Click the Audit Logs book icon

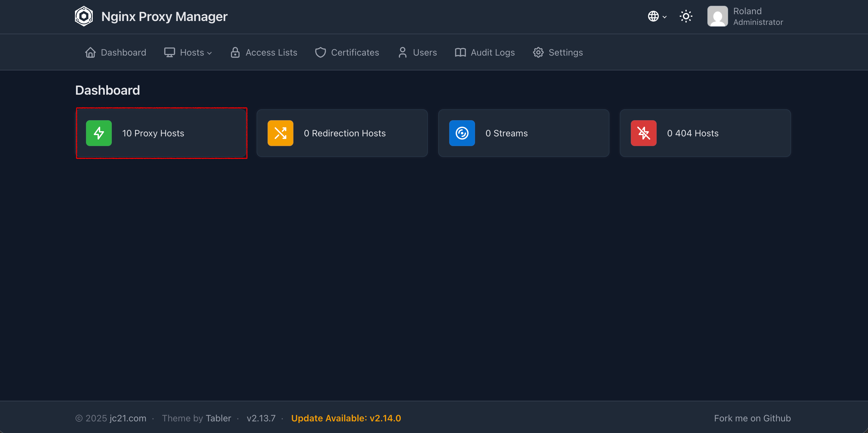(x=460, y=53)
